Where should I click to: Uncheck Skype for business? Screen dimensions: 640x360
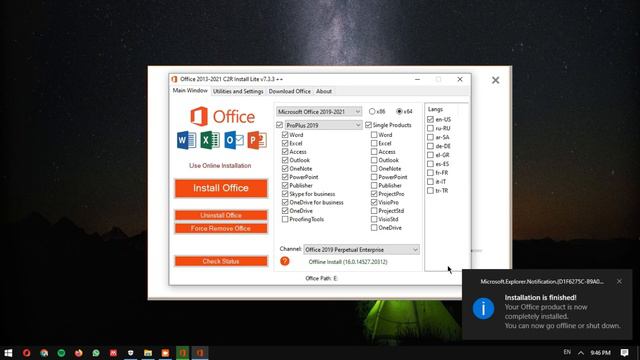click(x=285, y=194)
